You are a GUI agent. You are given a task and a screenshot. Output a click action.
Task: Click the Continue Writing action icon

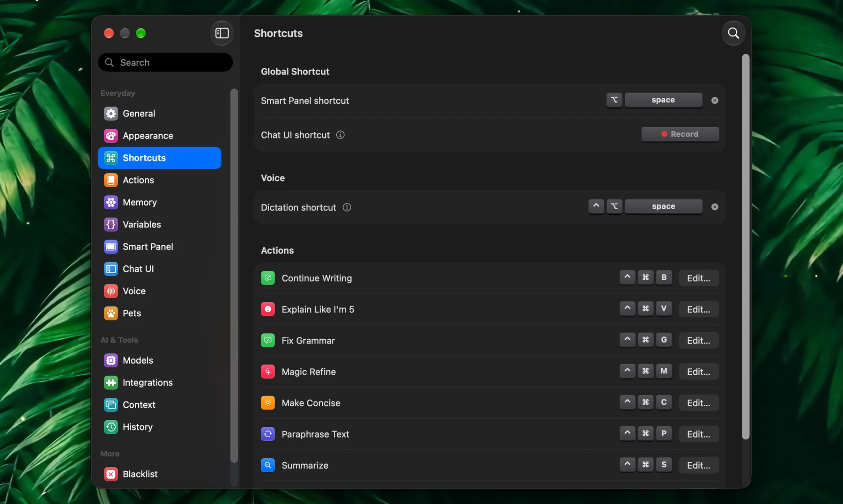268,278
